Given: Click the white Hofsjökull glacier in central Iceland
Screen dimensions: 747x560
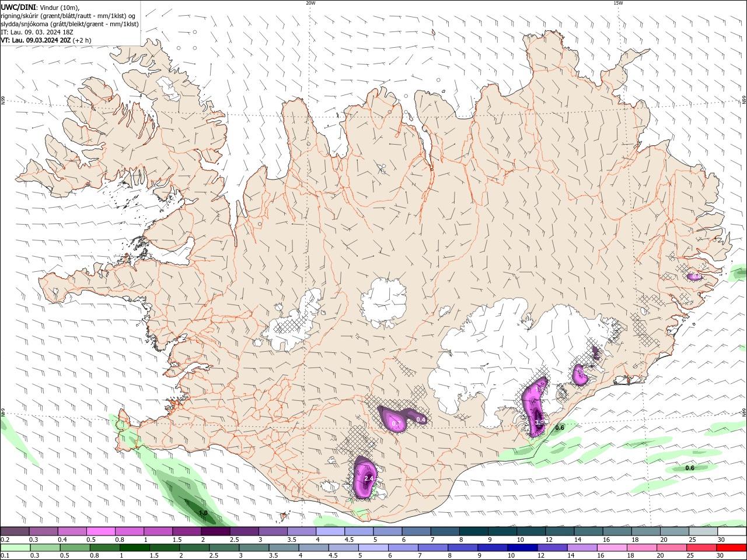Looking at the screenshot, I should (383, 303).
